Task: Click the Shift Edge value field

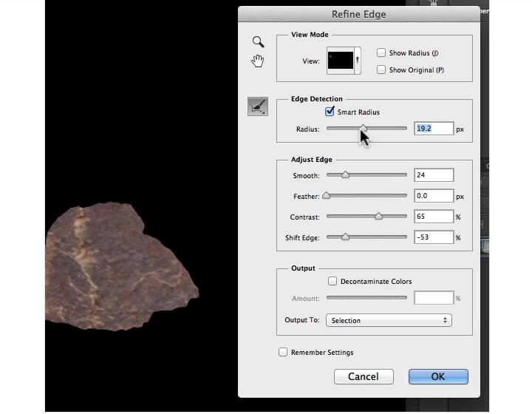Action: pos(433,237)
